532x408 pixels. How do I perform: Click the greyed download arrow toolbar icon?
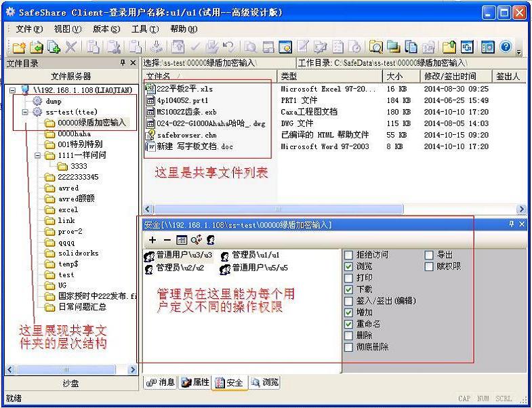[x=157, y=47]
